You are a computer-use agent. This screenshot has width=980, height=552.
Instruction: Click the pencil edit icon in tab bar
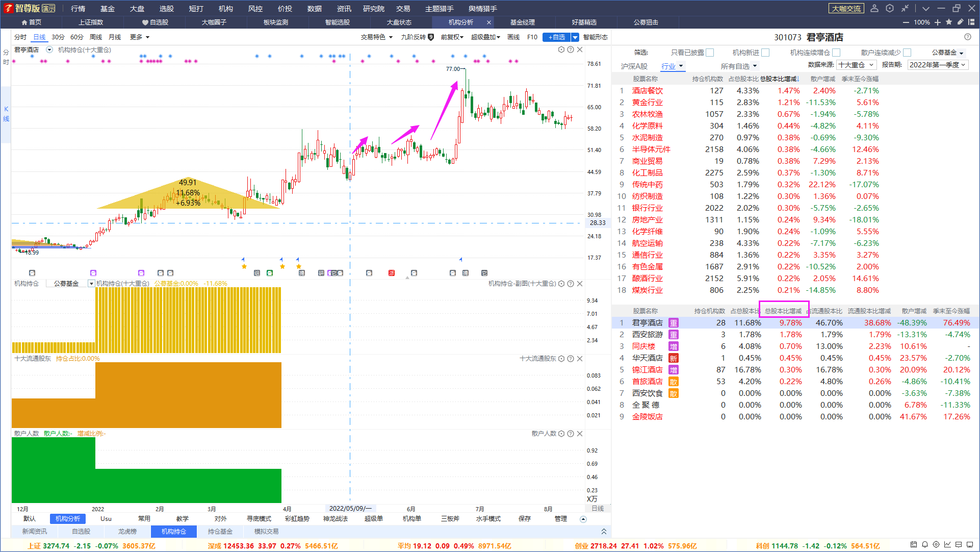(960, 22)
